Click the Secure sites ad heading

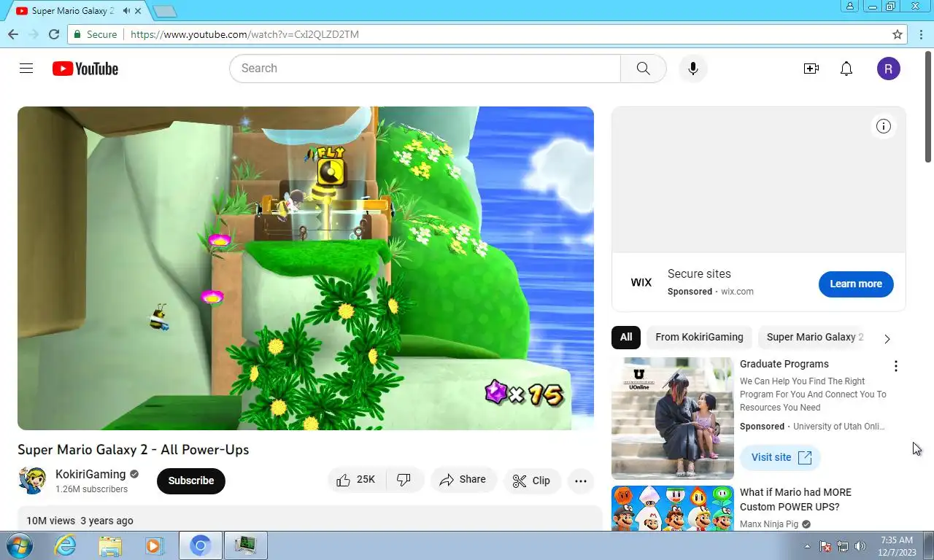click(699, 273)
